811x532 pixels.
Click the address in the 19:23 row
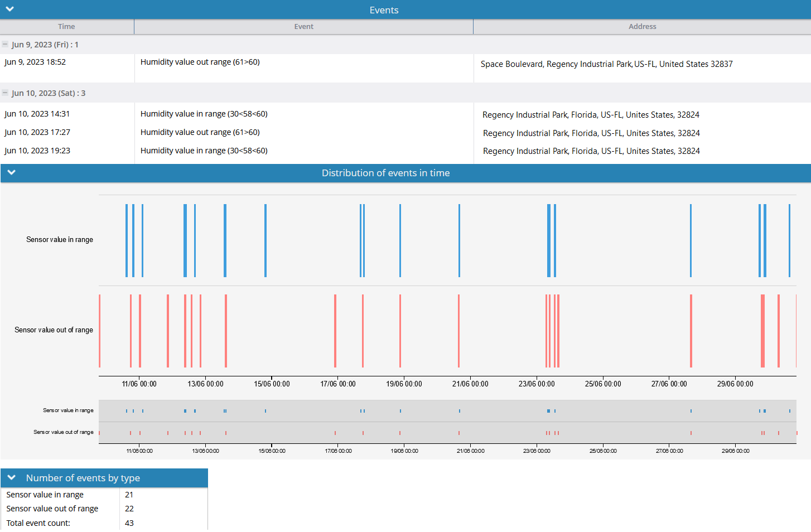tap(591, 151)
